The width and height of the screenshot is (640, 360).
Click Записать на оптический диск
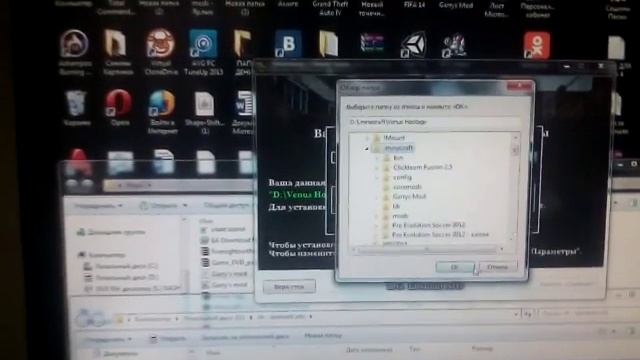point(246,337)
